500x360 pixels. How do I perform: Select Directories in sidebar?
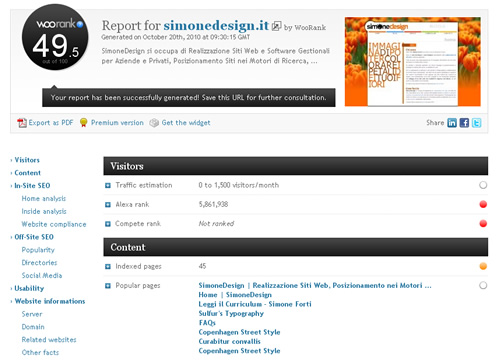(39, 263)
